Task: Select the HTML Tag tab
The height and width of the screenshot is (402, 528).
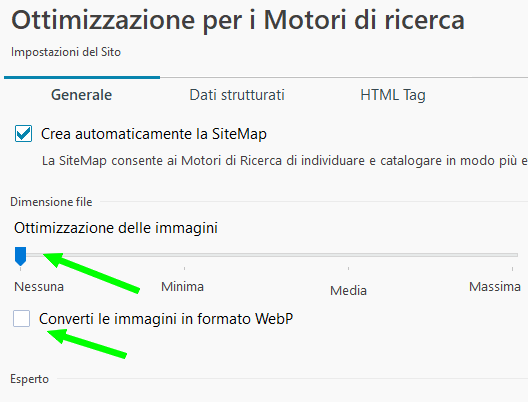Action: pyautogui.click(x=393, y=95)
